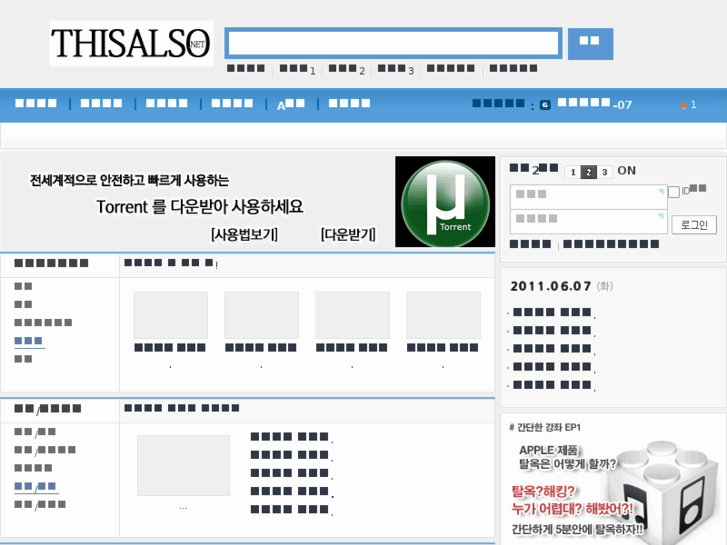Tick the ID save checkbox
The width and height of the screenshot is (727, 545).
coord(674,192)
